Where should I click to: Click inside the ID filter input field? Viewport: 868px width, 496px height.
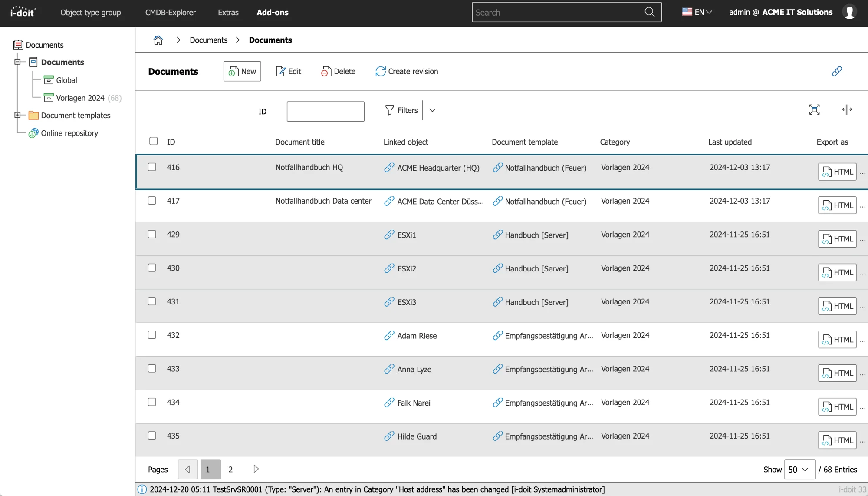pyautogui.click(x=325, y=111)
